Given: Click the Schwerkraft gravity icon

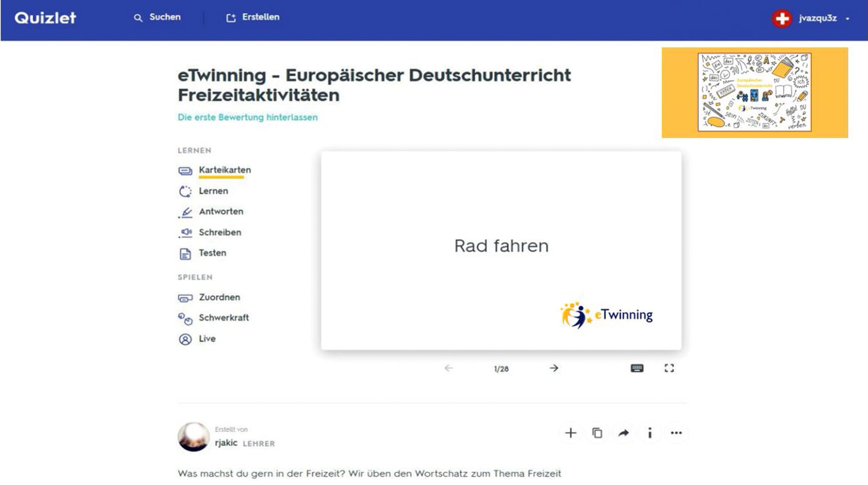Looking at the screenshot, I should (x=185, y=319).
